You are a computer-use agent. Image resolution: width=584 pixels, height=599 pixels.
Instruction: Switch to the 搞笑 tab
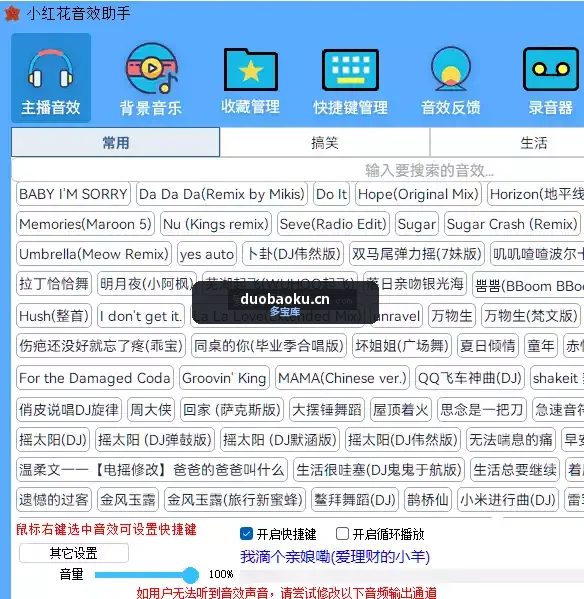pos(325,142)
